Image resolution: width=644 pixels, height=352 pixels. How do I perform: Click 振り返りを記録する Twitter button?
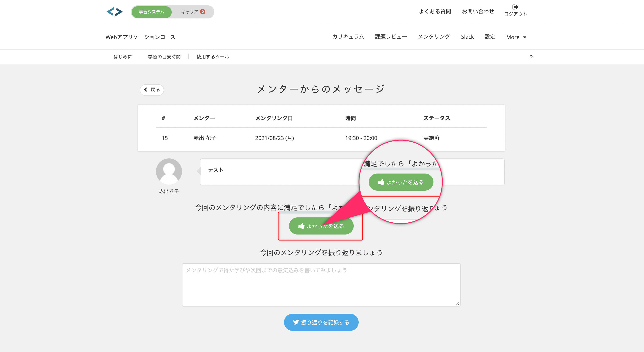click(x=321, y=322)
